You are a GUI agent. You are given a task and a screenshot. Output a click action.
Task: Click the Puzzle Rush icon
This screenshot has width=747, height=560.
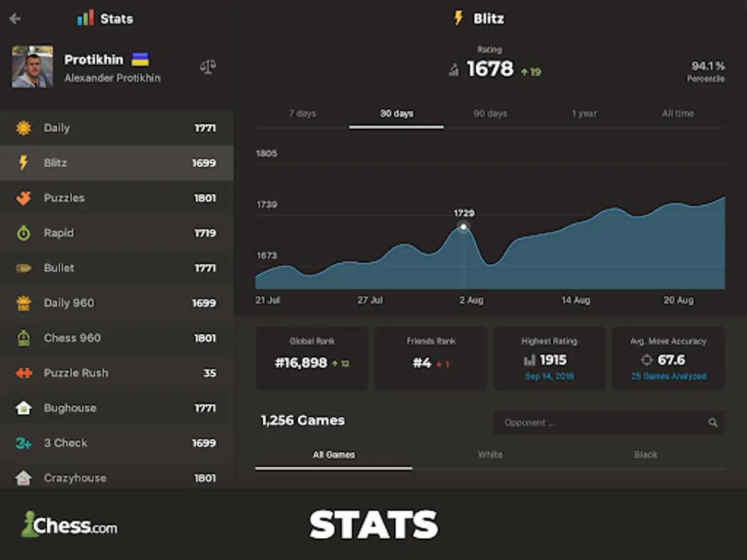click(24, 373)
